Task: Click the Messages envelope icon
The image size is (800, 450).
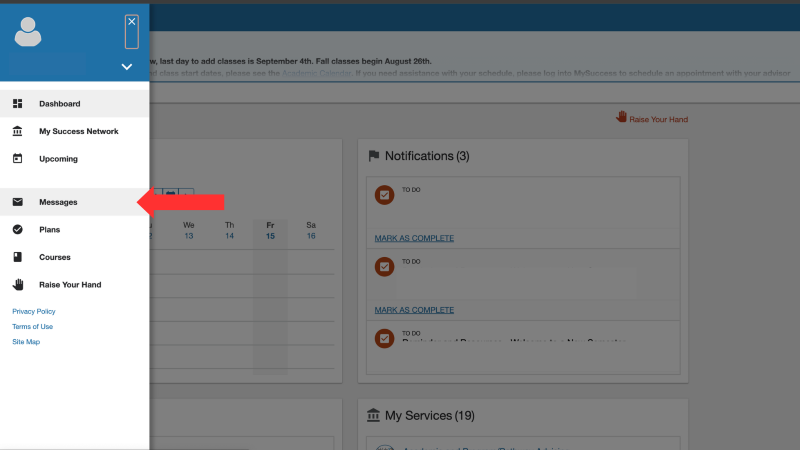Action: coord(17,202)
